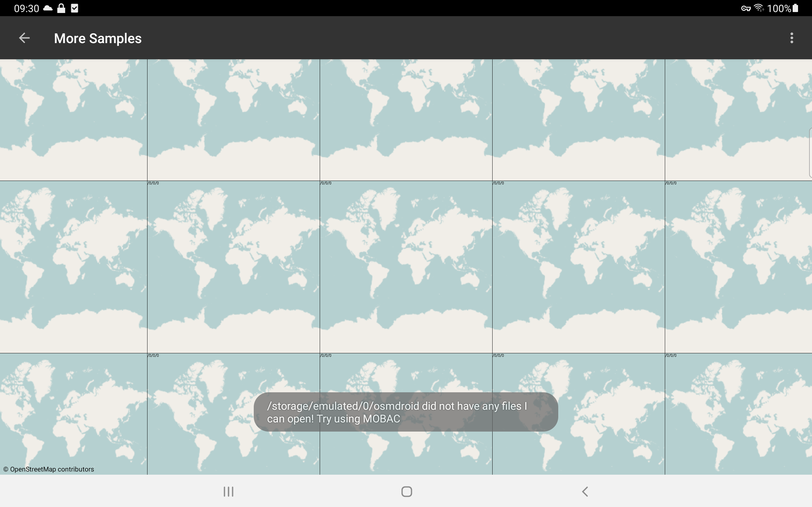812x507 pixels.
Task: Tap the key icon in the status bar
Action: click(746, 8)
